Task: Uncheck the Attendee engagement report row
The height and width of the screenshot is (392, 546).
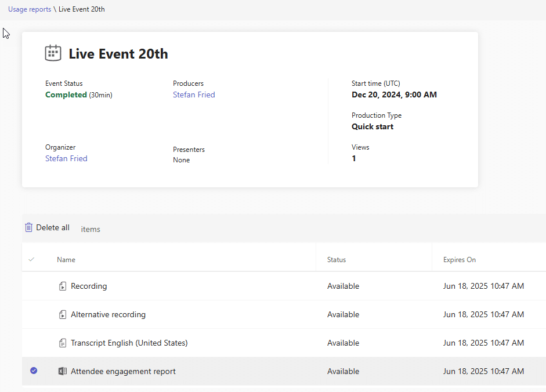Action: point(33,371)
